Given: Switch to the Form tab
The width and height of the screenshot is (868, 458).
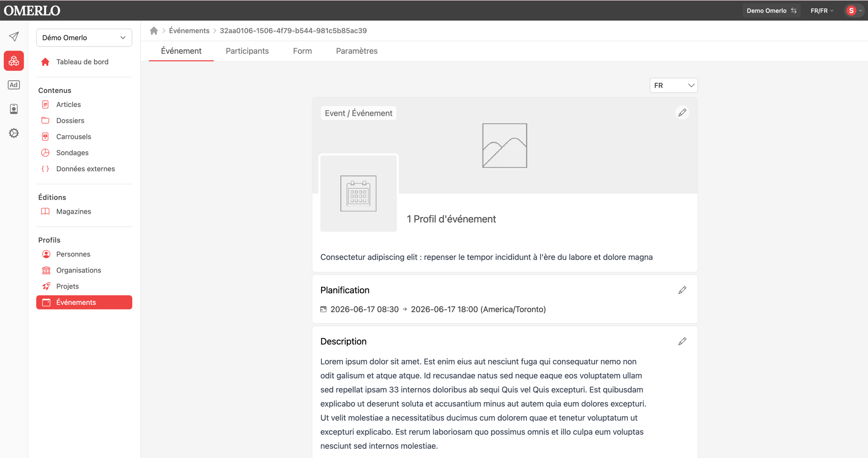Looking at the screenshot, I should (302, 51).
